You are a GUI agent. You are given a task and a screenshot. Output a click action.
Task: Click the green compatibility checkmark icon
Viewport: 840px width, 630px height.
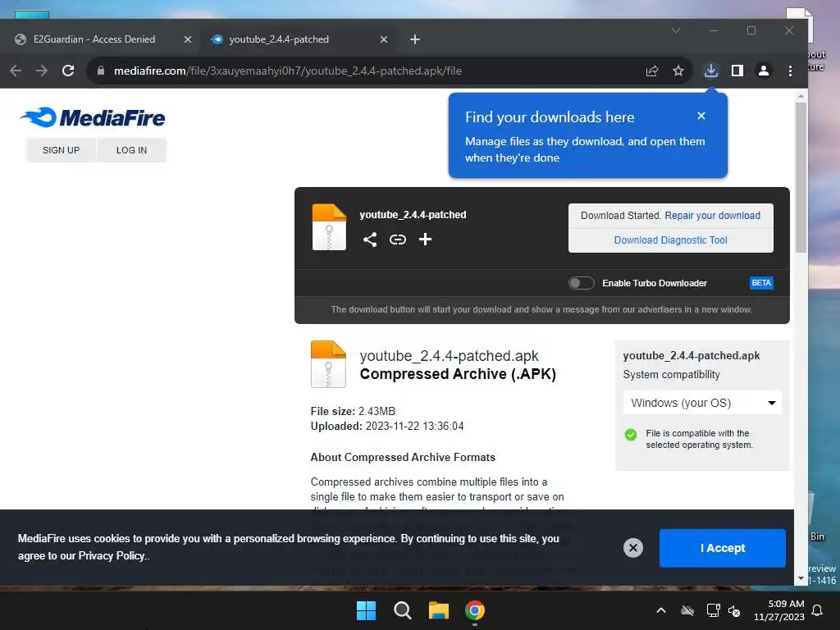pos(631,435)
